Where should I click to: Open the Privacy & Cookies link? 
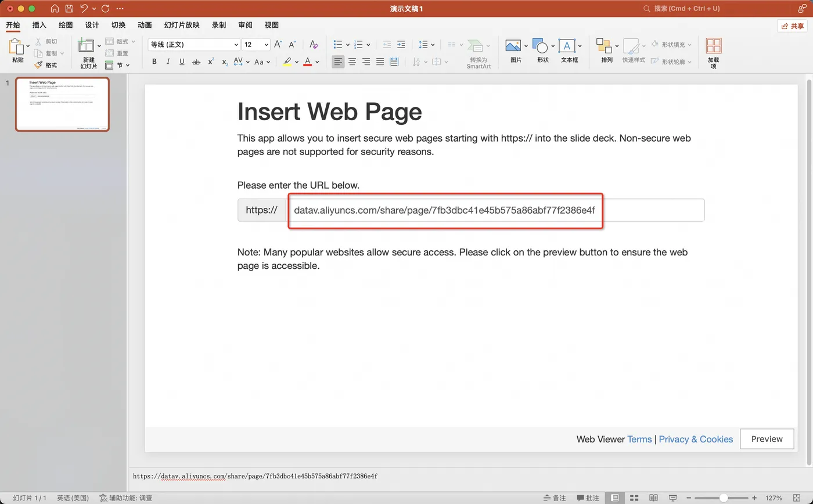pyautogui.click(x=696, y=439)
